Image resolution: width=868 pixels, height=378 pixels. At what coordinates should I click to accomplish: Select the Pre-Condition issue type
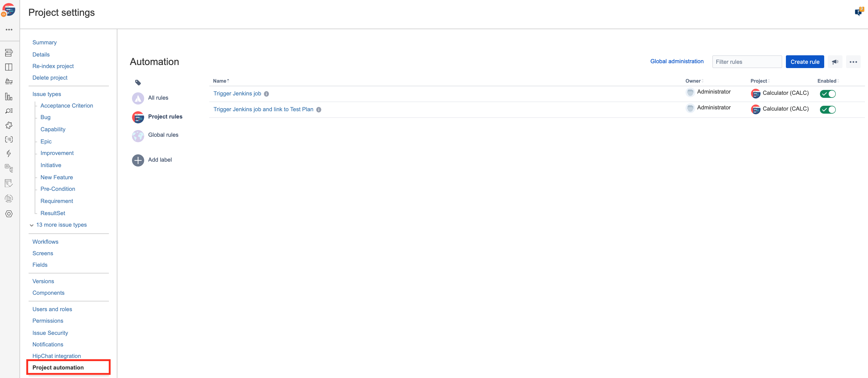[57, 189]
